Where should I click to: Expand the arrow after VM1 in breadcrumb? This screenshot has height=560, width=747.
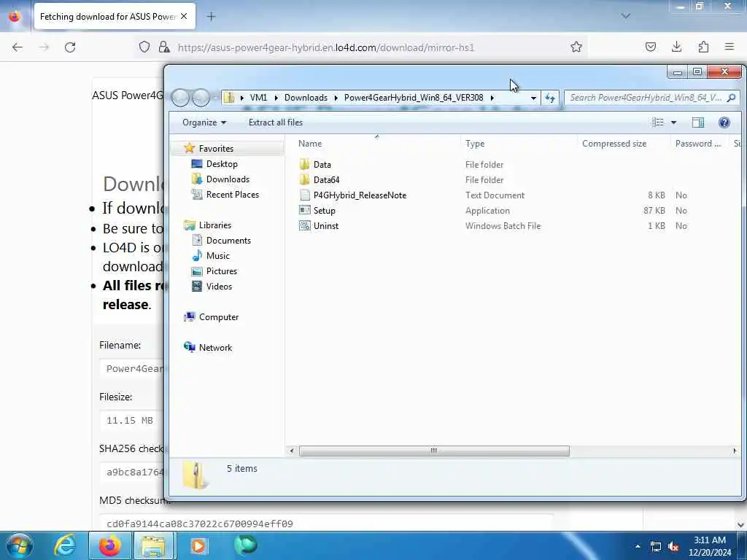pos(276,98)
